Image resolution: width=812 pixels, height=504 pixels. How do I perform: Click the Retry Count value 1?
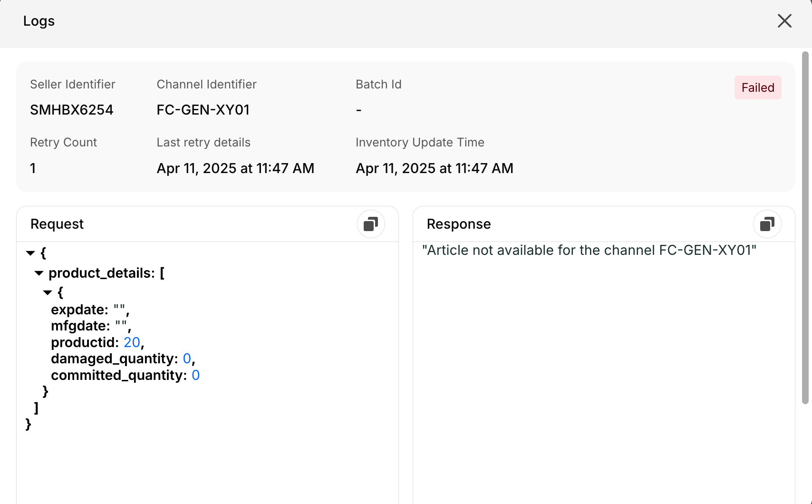33,168
